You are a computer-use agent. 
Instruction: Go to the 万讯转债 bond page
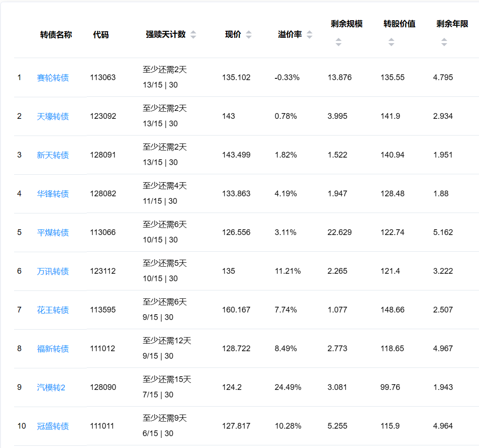(x=53, y=272)
